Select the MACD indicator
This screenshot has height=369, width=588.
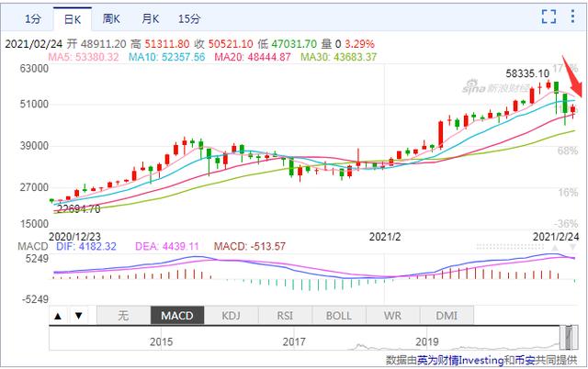176,316
